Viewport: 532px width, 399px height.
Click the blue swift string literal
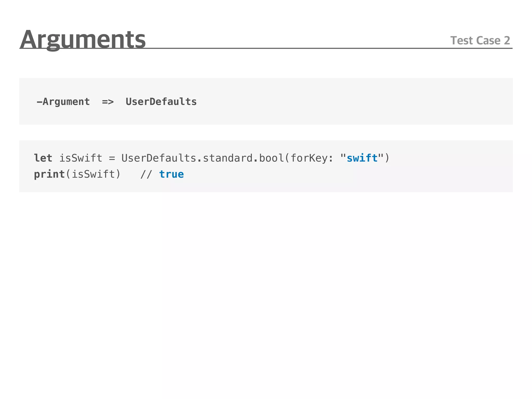click(362, 158)
